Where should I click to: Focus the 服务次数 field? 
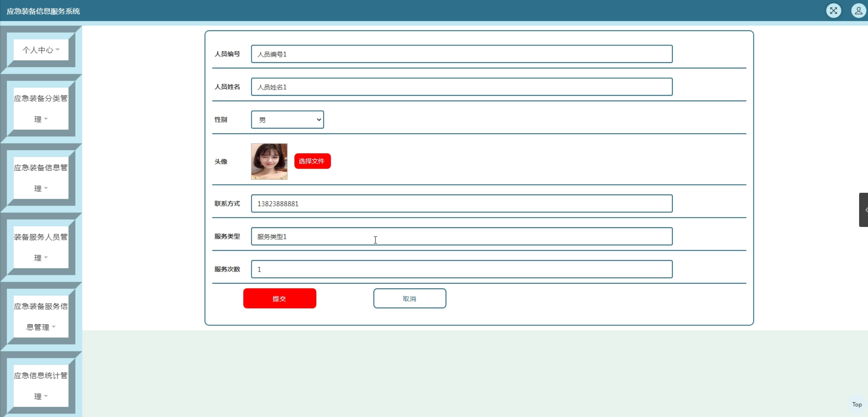(x=461, y=269)
